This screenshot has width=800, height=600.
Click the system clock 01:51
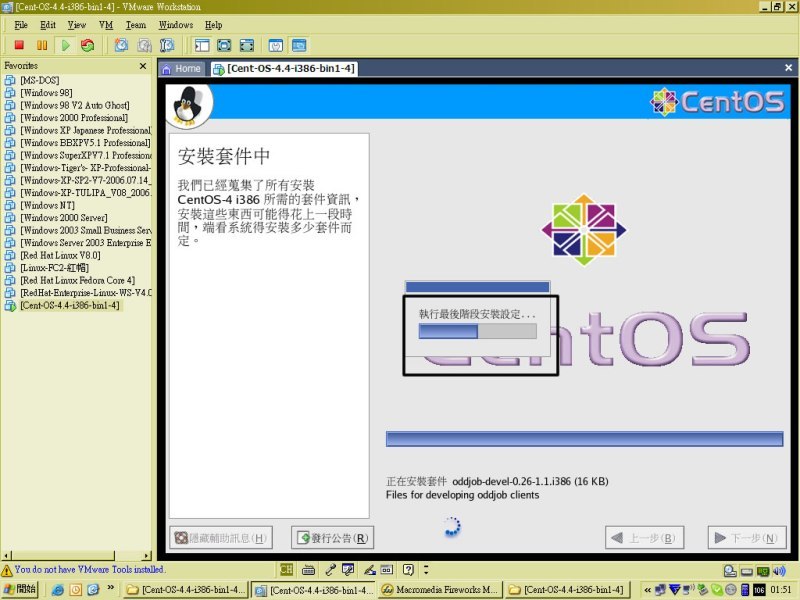pyautogui.click(x=781, y=590)
